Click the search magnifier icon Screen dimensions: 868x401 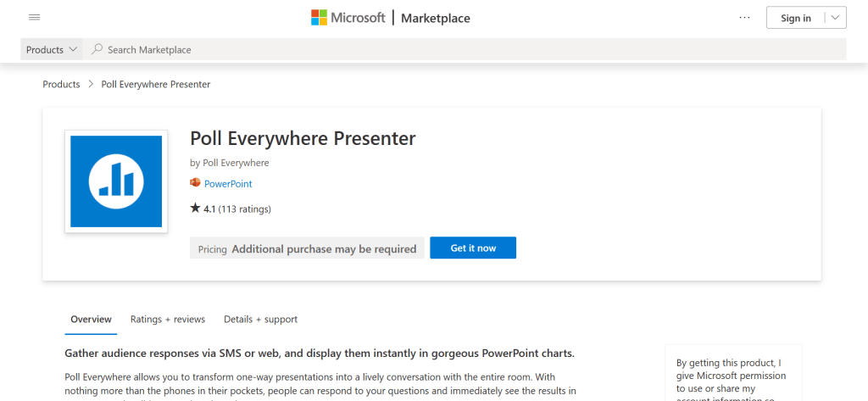[97, 50]
